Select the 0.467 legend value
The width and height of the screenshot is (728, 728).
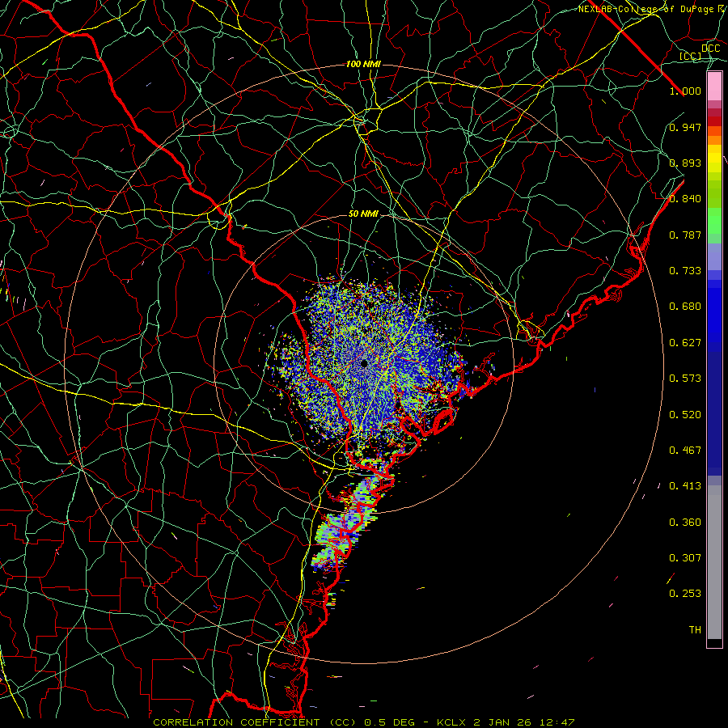click(685, 451)
